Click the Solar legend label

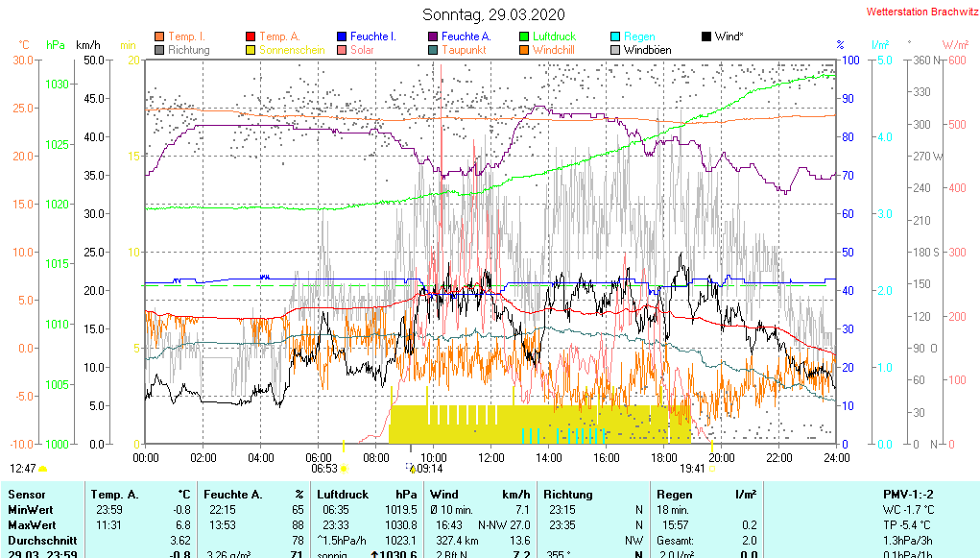coord(362,50)
